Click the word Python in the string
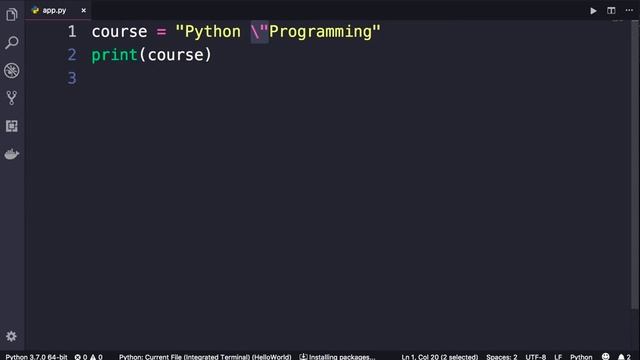 [213, 31]
